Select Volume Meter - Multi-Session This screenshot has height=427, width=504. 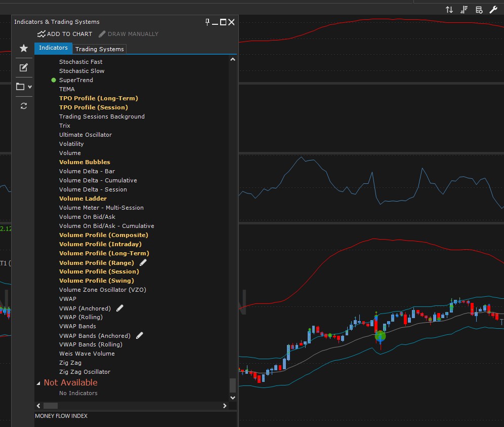[x=101, y=208]
